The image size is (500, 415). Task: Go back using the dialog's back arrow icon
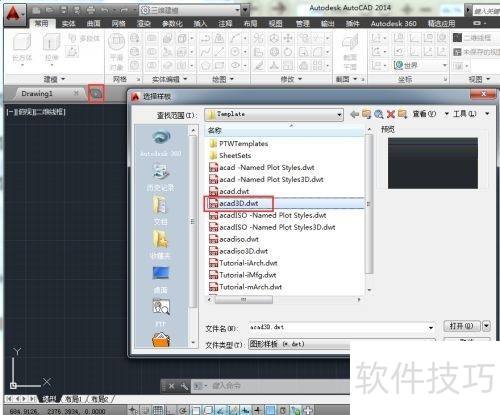click(354, 114)
